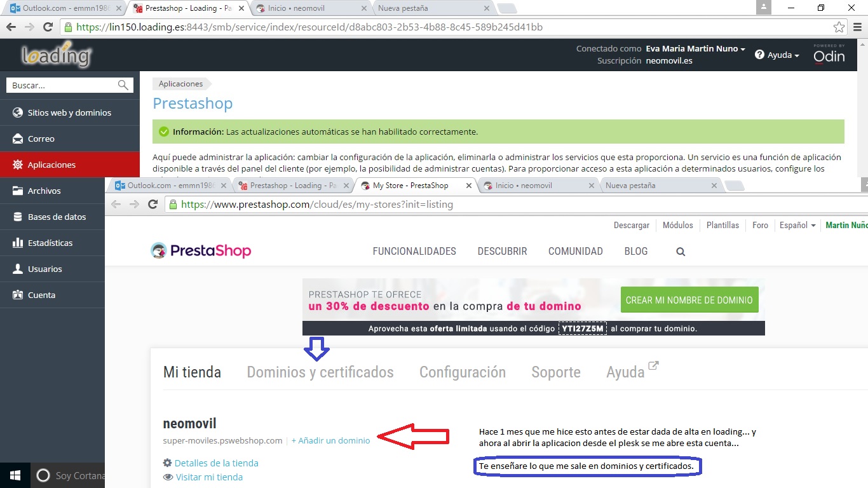Select Prestashop - Loading tab in My Store window
Screen dimensions: 868x488
(x=292, y=186)
